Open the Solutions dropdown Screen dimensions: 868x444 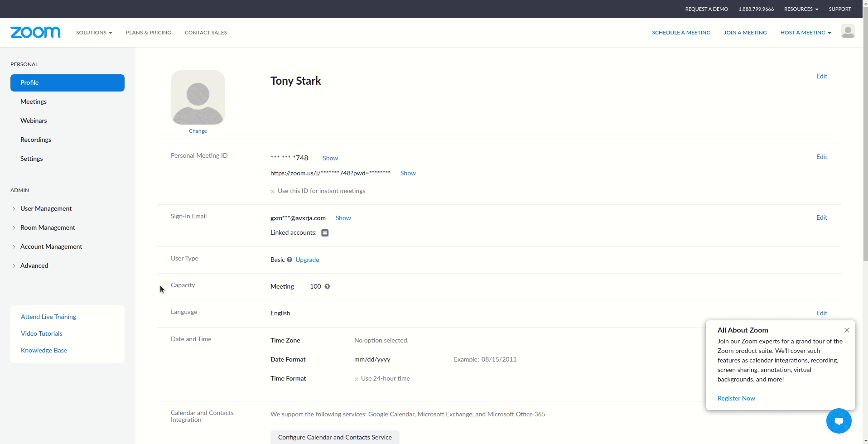[94, 33]
